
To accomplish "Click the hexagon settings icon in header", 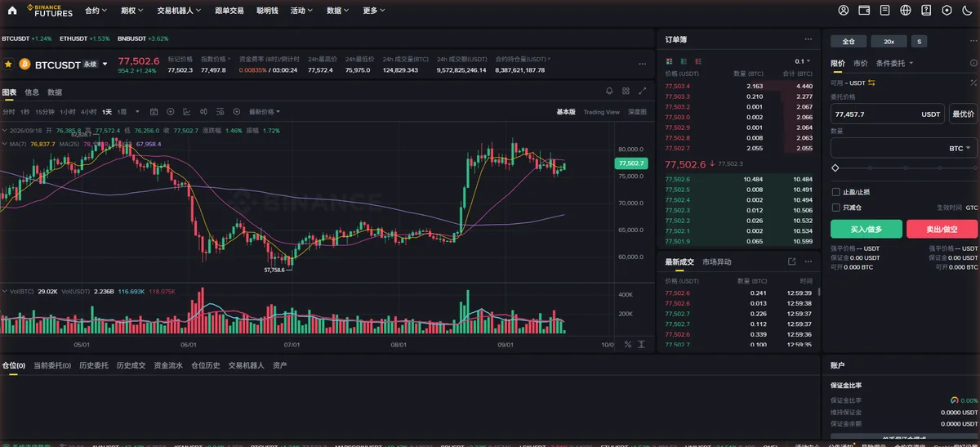I will point(947,11).
